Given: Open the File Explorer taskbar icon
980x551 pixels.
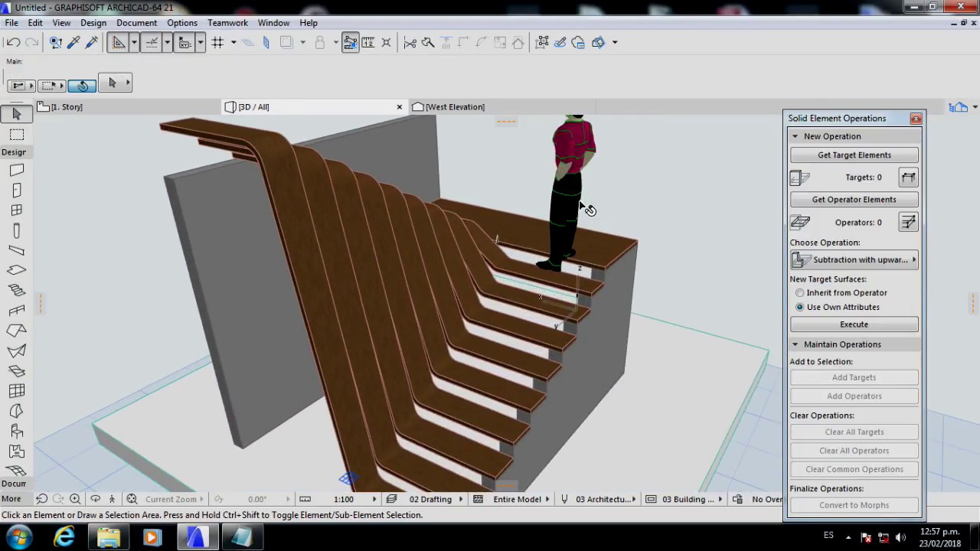Looking at the screenshot, I should pos(108,537).
